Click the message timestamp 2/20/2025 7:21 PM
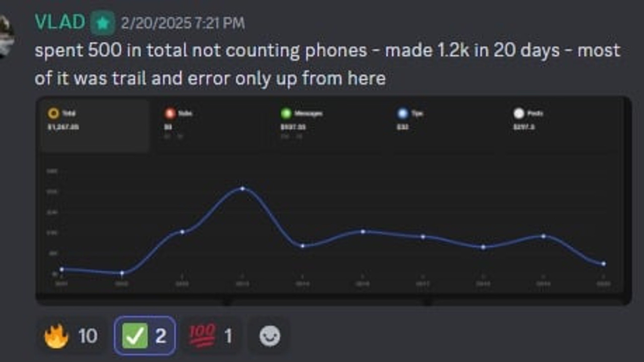This screenshot has height=362, width=644. 183,24
